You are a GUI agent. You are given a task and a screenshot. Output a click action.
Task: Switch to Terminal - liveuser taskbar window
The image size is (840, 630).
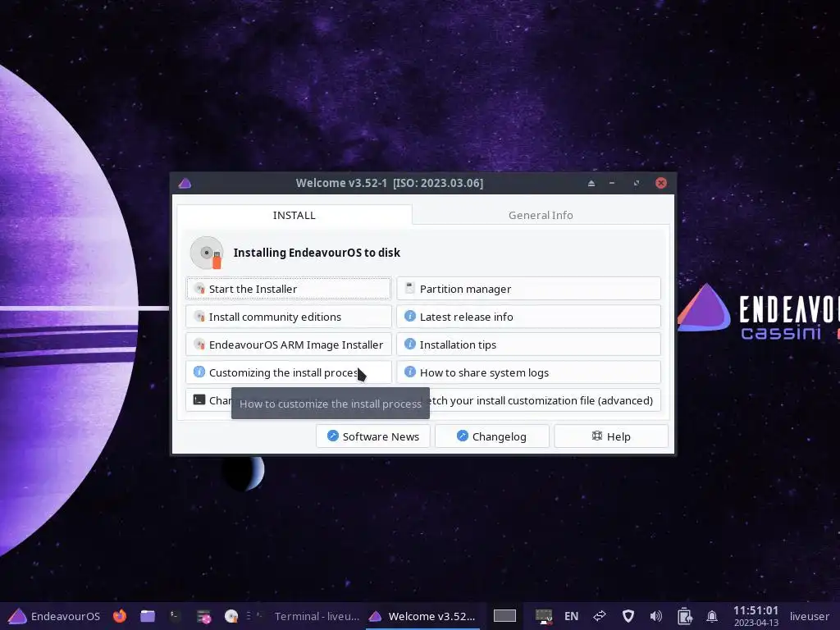[x=308, y=616]
